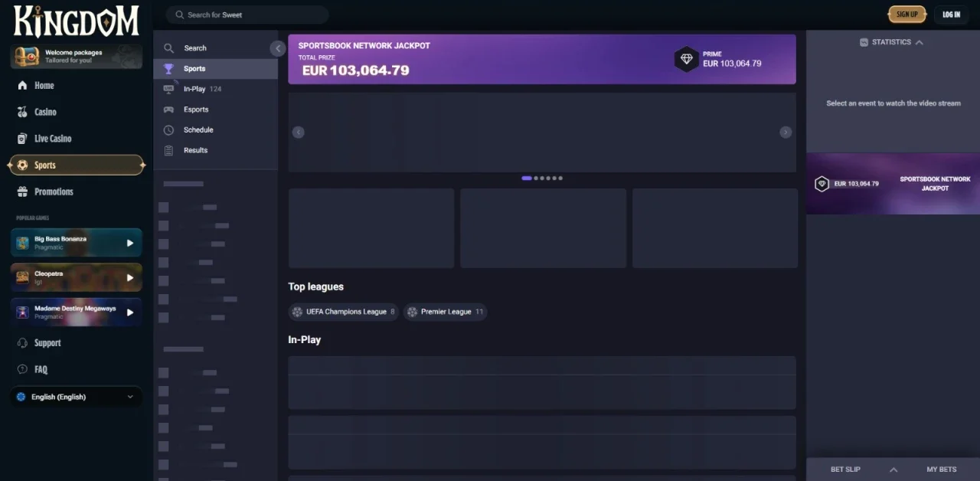Collapse the sports sidebar panel

[x=277, y=48]
